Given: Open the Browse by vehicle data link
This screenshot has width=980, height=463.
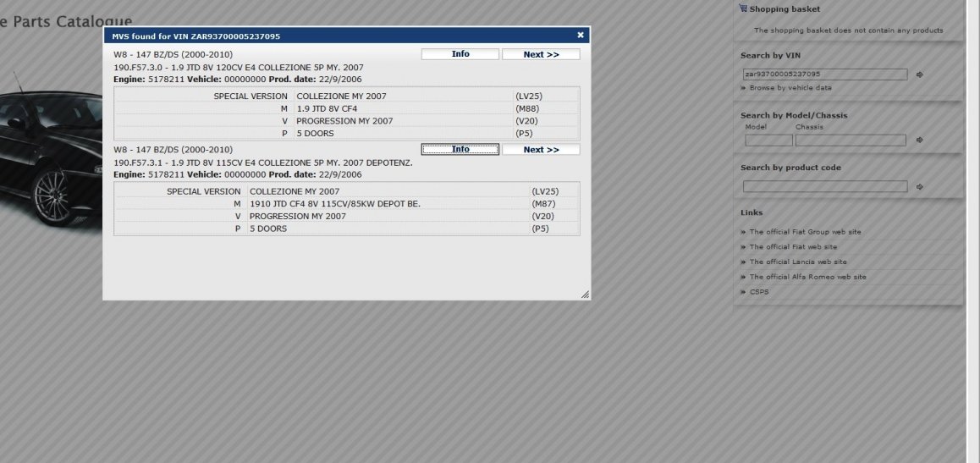Looking at the screenshot, I should click(790, 88).
